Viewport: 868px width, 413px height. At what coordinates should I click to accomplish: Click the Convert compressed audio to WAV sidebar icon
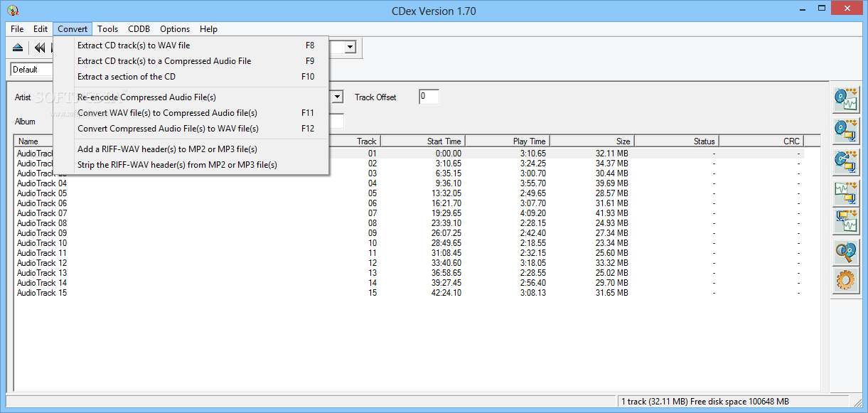click(846, 221)
